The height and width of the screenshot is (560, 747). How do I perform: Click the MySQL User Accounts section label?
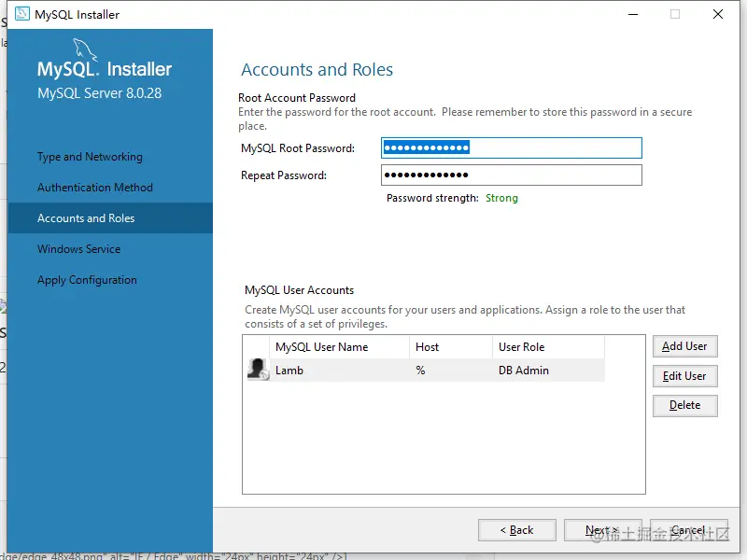click(x=299, y=290)
